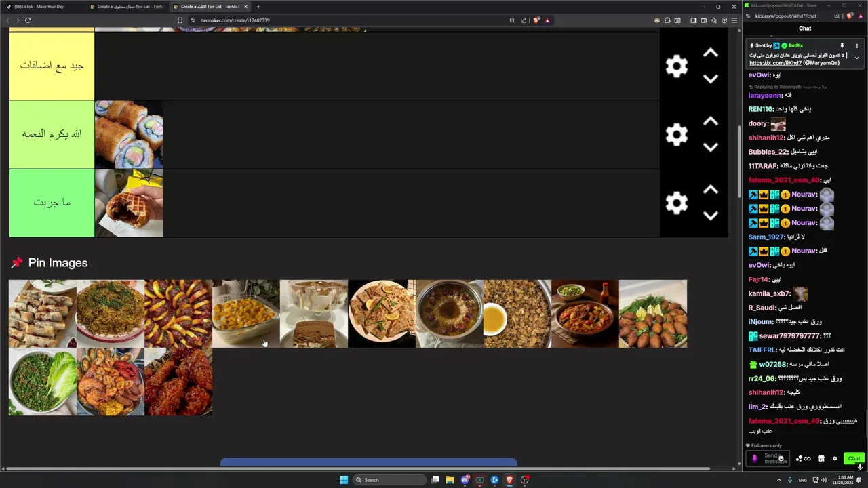The height and width of the screenshot is (488, 868).
Task: Click the waffle pastry image in ما جربت row
Action: pyautogui.click(x=129, y=203)
